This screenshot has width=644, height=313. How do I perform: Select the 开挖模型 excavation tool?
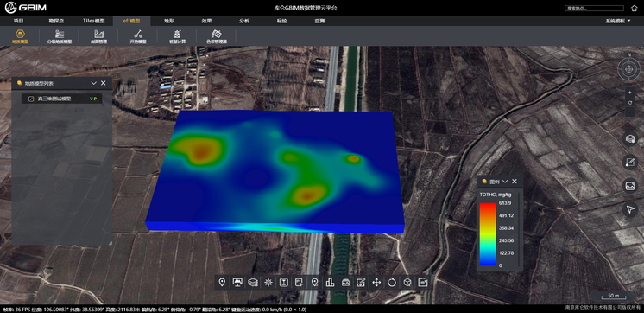[138, 36]
